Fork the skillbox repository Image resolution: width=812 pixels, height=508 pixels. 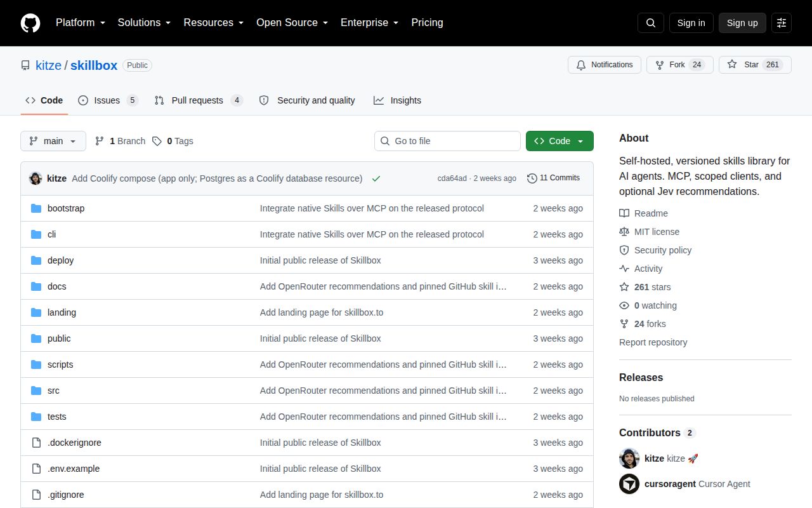pos(680,65)
